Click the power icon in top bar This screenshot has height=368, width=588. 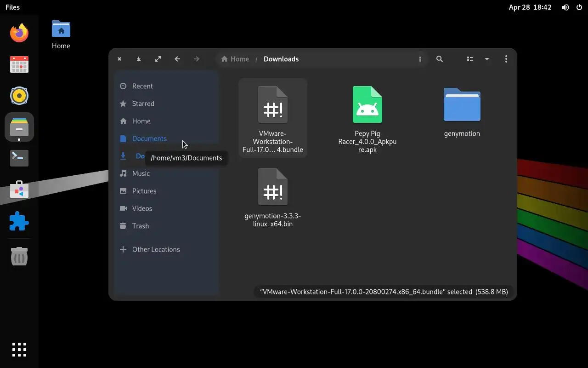(578, 7)
